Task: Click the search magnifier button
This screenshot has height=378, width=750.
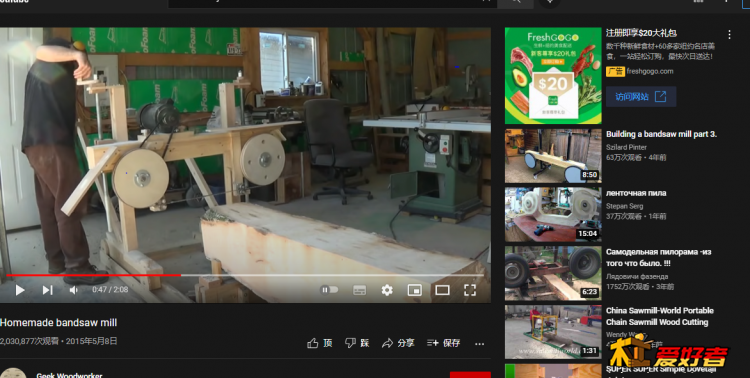Action: pyautogui.click(x=515, y=3)
